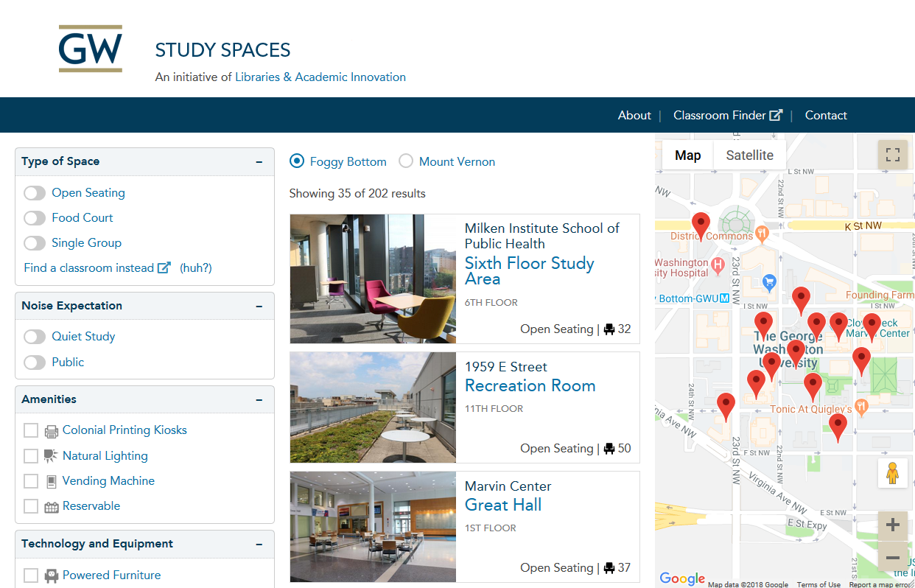The width and height of the screenshot is (915, 588).
Task: Check the Vending Machine checkbox
Action: click(31, 481)
